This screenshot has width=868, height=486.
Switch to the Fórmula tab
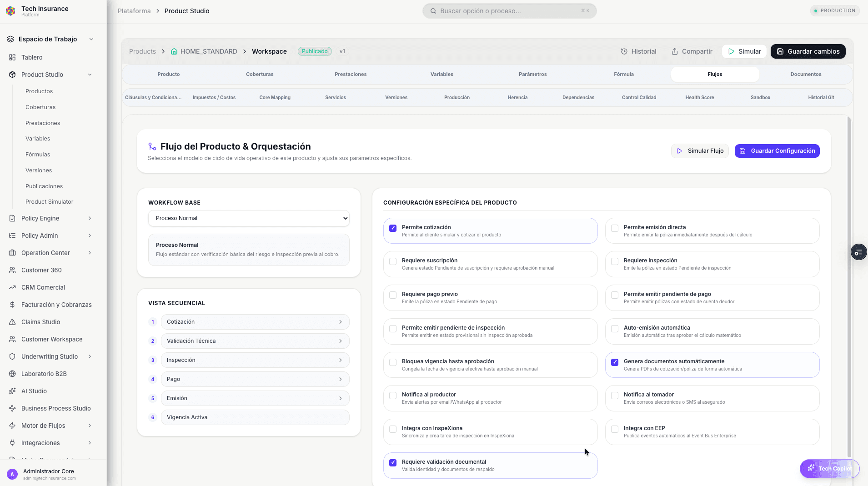[x=624, y=74]
